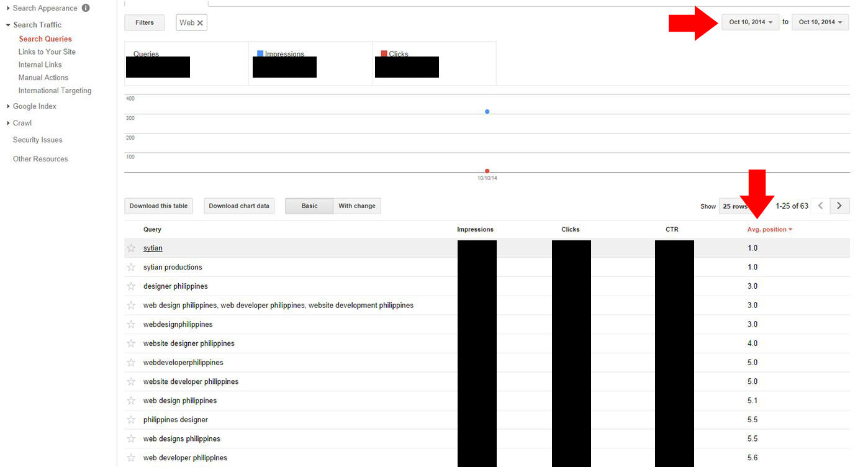The width and height of the screenshot is (868, 467).
Task: Click the Filters button
Action: point(145,23)
